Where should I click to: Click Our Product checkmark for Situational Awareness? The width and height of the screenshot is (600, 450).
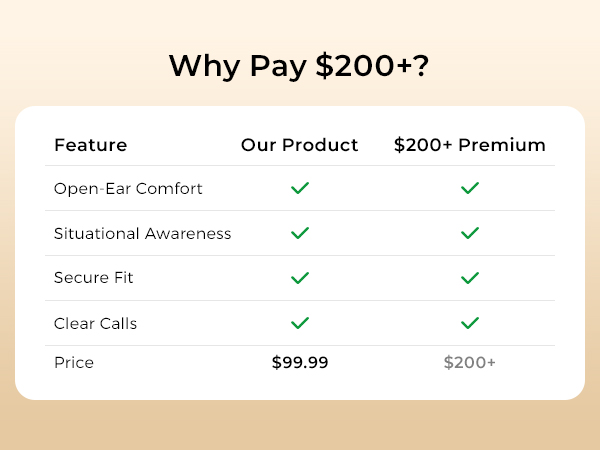(300, 233)
